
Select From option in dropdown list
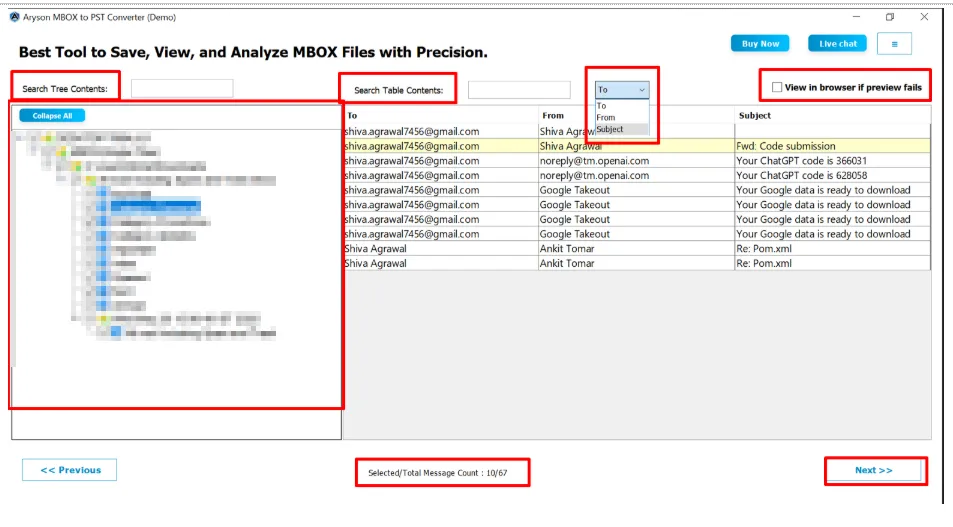(x=606, y=117)
